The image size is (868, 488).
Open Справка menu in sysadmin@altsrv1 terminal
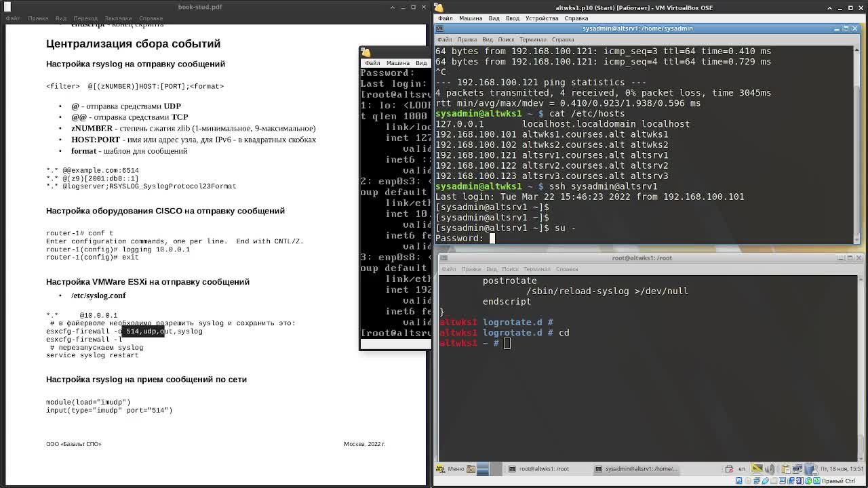(x=563, y=39)
